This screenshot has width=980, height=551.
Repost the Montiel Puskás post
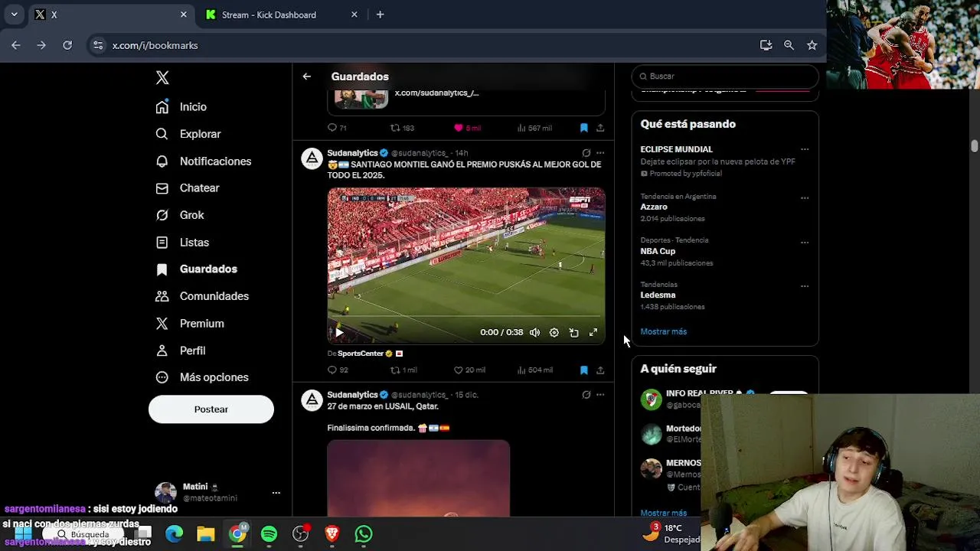pos(403,370)
